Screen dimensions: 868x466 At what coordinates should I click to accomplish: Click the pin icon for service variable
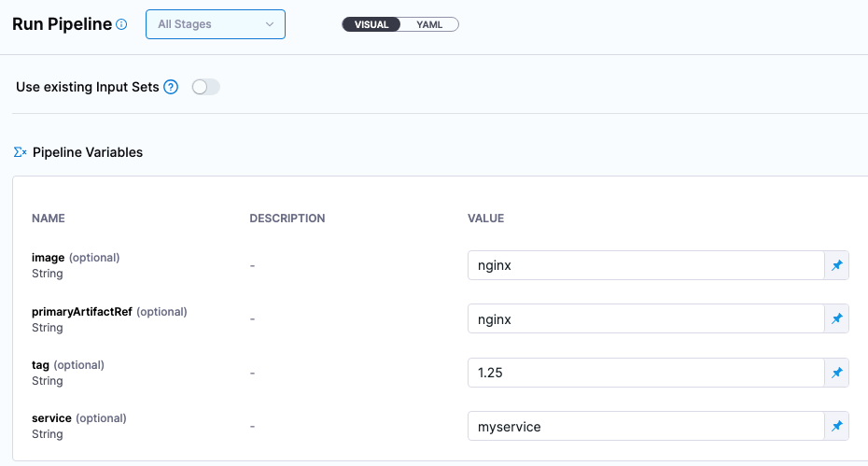(836, 427)
